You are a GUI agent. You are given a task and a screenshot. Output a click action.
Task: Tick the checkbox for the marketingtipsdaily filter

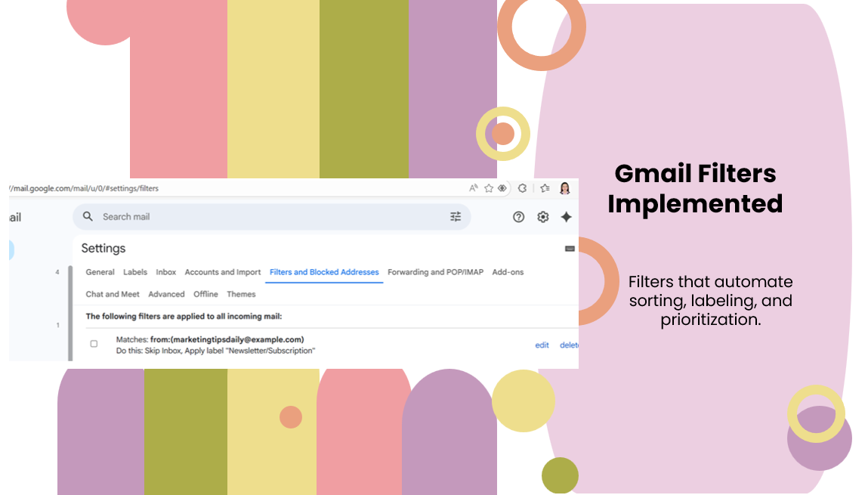pyautogui.click(x=94, y=344)
